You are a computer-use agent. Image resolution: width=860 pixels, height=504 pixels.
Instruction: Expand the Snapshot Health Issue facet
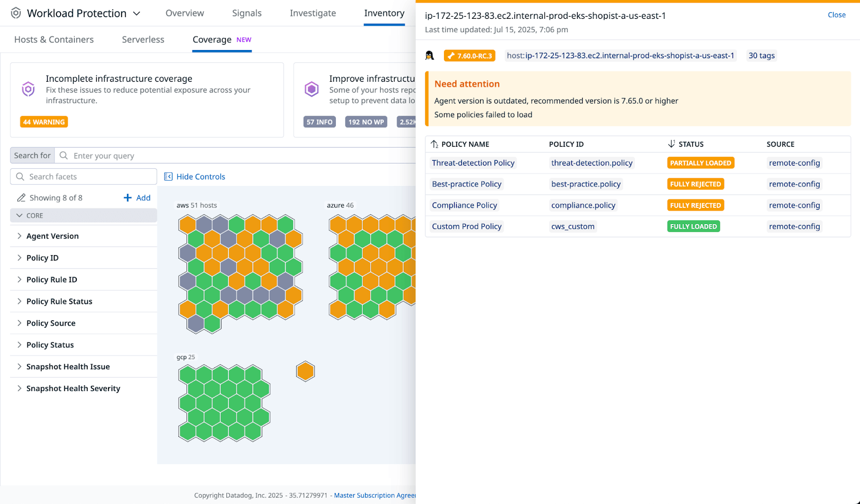(x=84, y=366)
